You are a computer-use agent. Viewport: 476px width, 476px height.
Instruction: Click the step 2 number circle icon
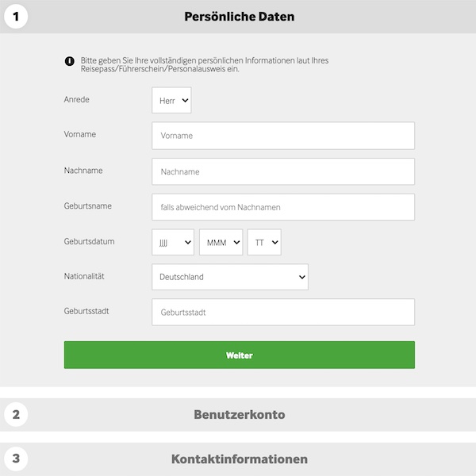tap(16, 414)
